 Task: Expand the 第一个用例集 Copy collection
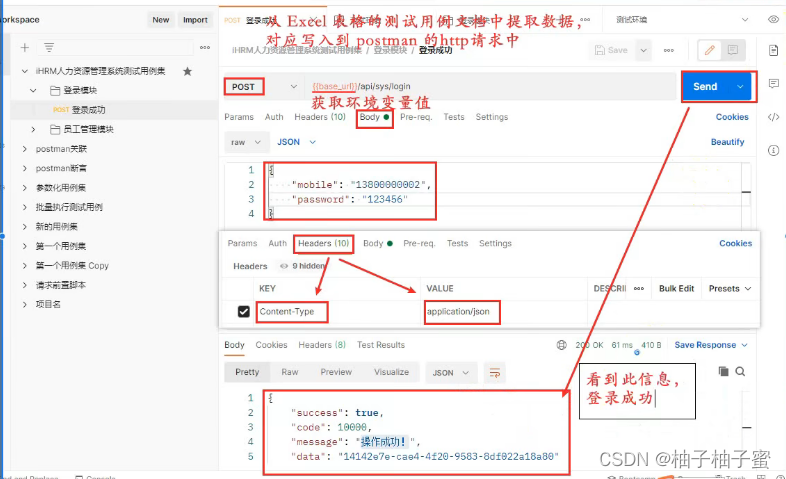pos(25,266)
